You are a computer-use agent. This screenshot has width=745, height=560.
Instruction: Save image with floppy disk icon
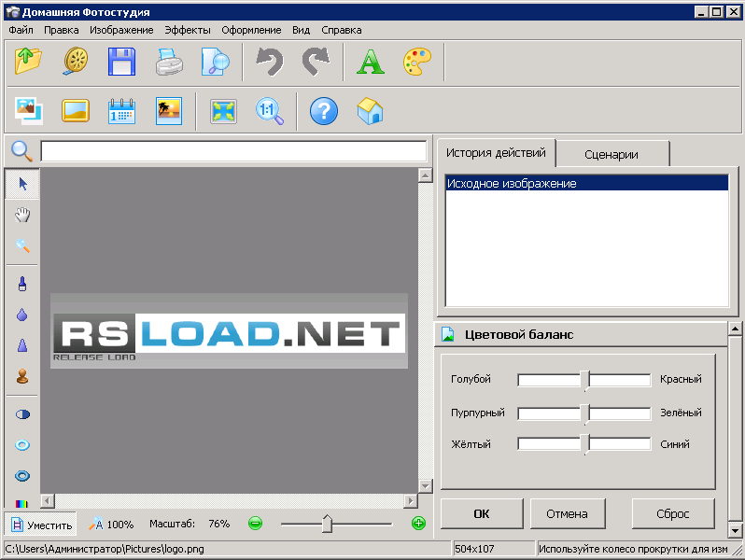coord(121,62)
